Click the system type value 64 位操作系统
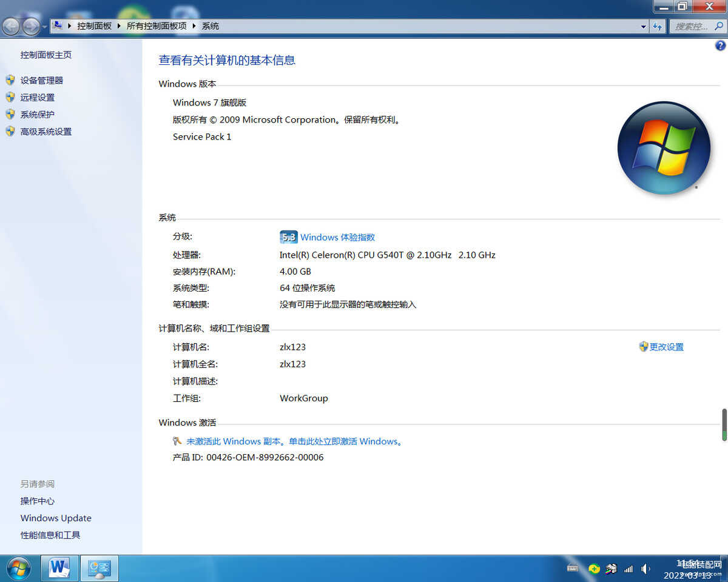 coord(308,288)
